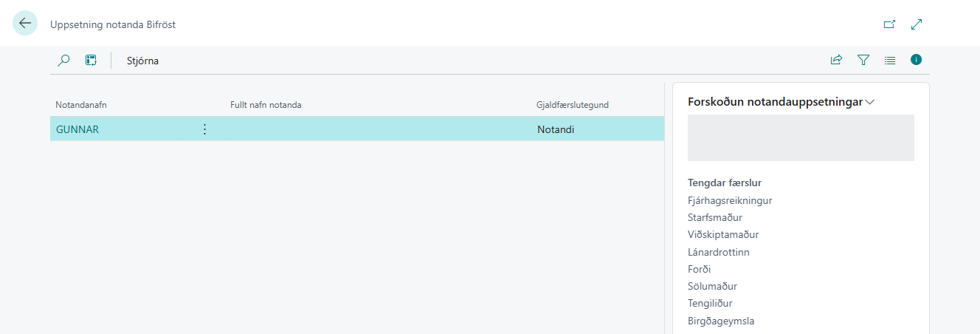Click the Fullt nafn notanda column header
Screen dimensions: 980x334
point(266,105)
